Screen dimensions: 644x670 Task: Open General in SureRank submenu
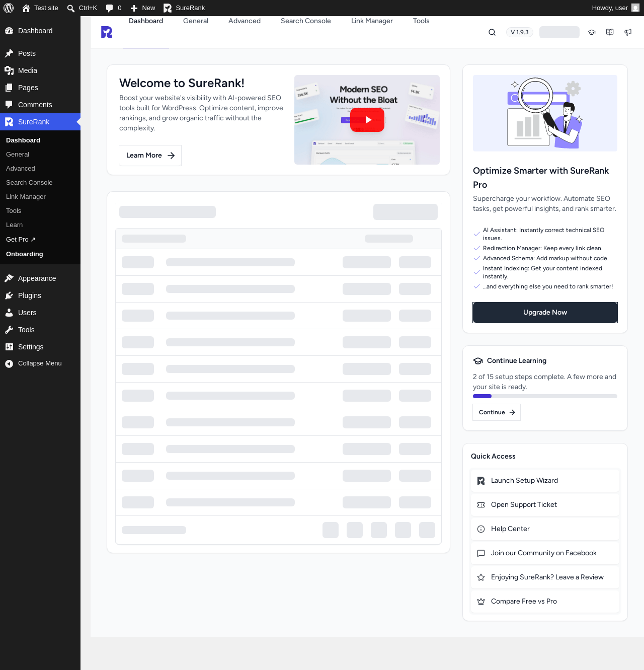tap(18, 155)
